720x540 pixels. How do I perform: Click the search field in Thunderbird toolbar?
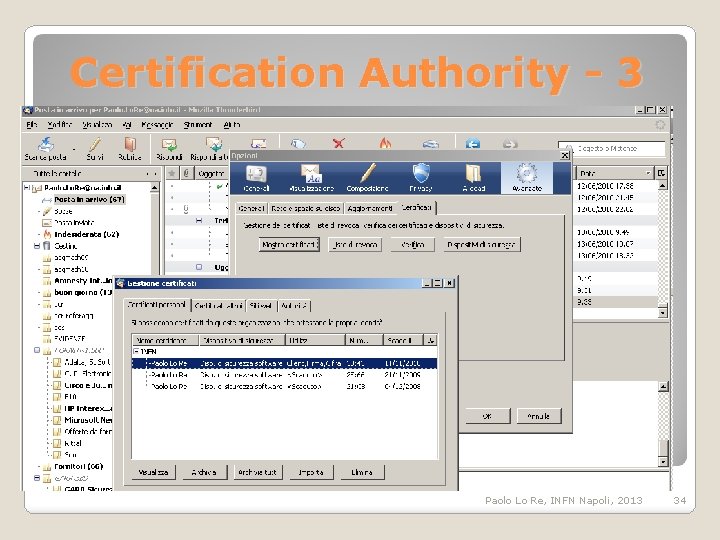[x=612, y=148]
